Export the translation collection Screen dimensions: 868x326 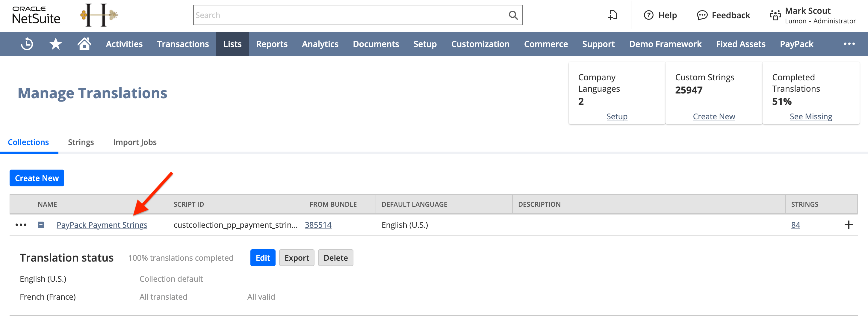[297, 258]
